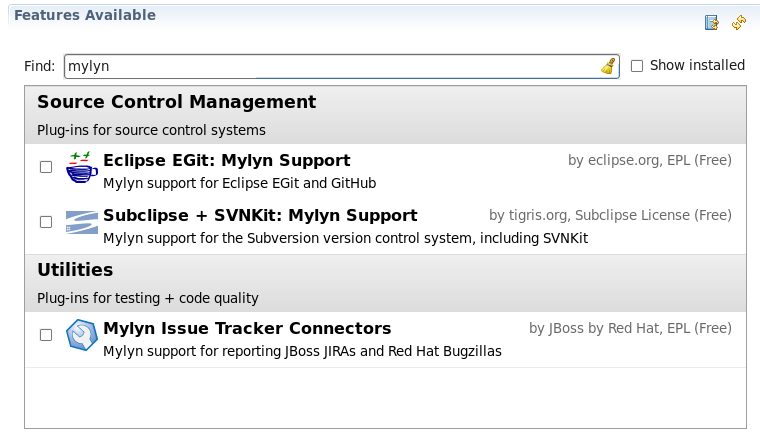Click the Eclipse EGit teacup icon

[81, 167]
